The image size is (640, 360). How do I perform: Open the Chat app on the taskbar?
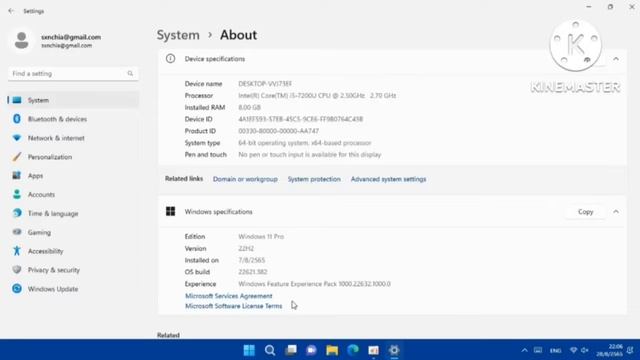tap(311, 350)
